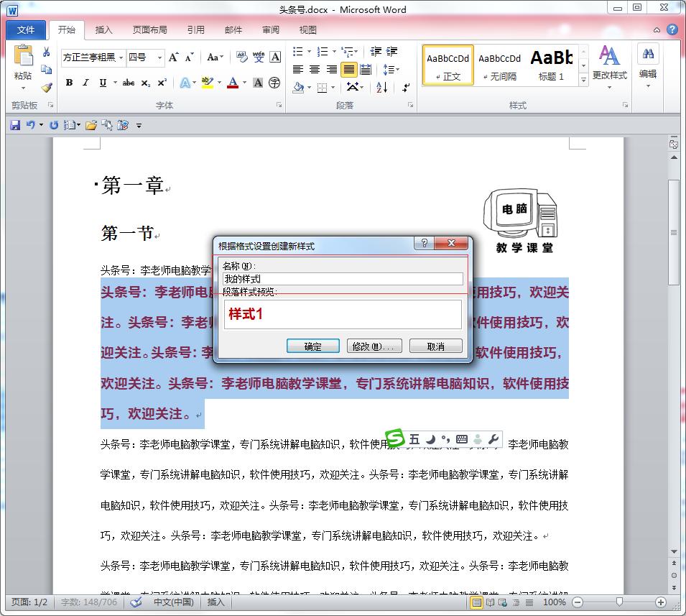Adjust the zoom slider in status bar
686x616 pixels.
point(621,602)
